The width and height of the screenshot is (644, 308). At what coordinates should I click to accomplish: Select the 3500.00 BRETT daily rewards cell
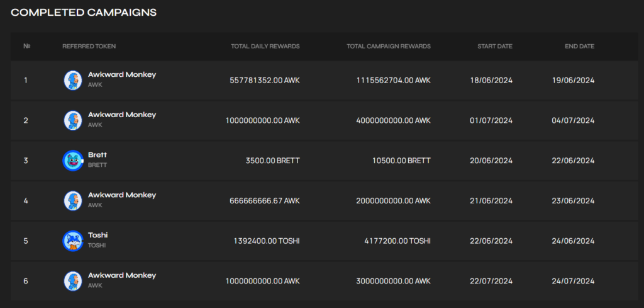tap(272, 161)
